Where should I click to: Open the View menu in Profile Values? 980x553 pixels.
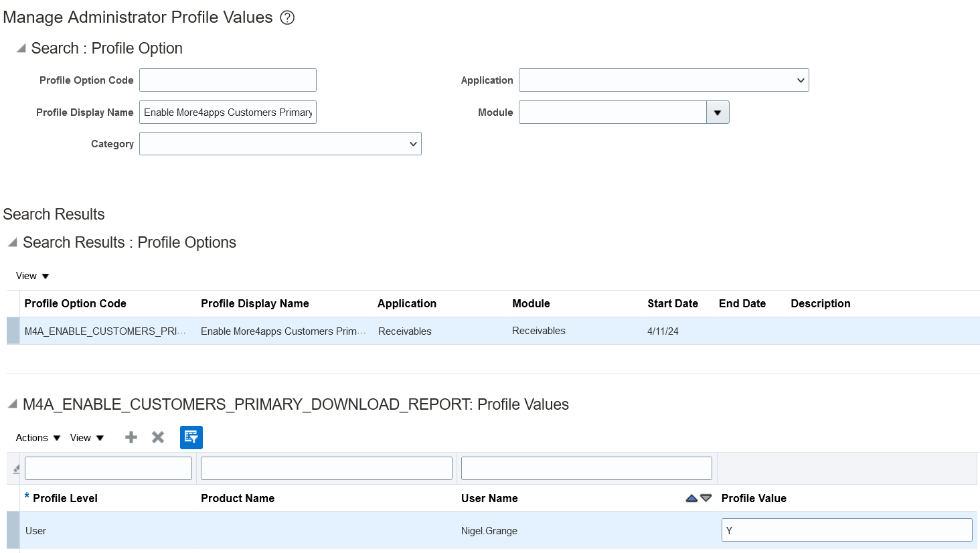point(87,438)
